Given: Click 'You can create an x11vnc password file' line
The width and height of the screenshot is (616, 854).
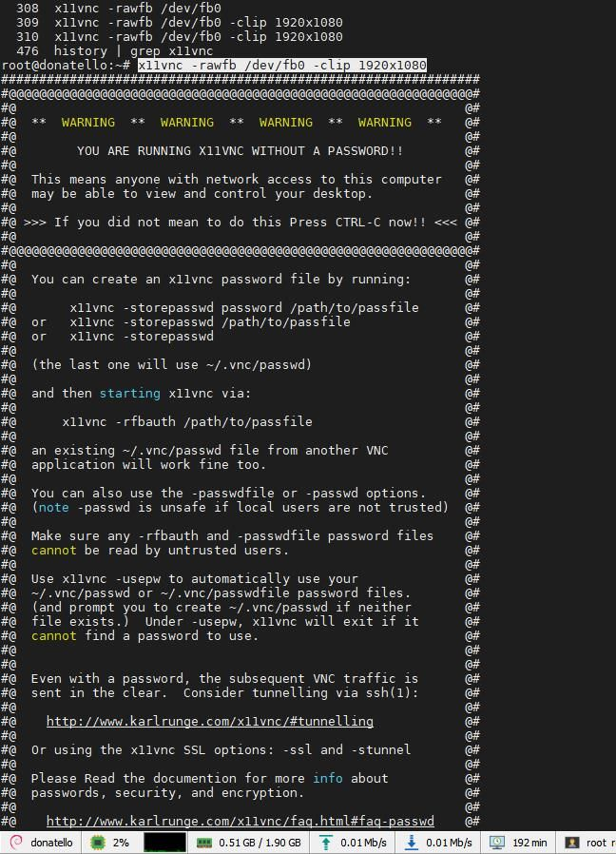Looking at the screenshot, I should (221, 280).
